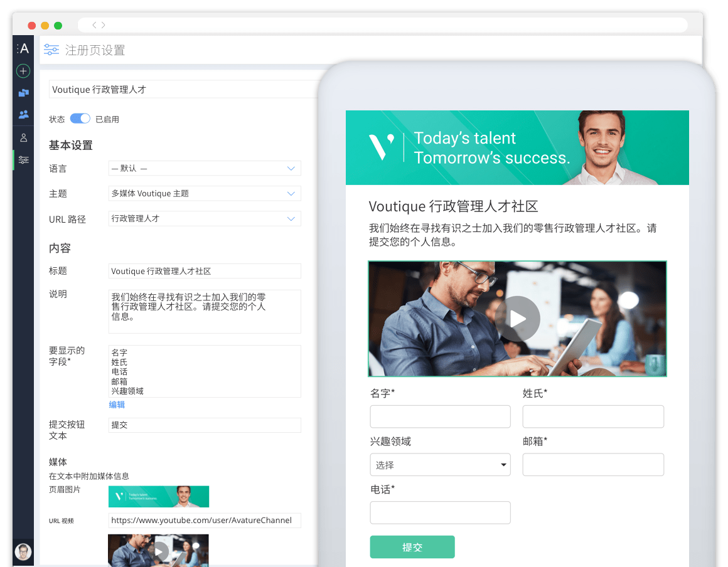The height and width of the screenshot is (567, 728).
Task: Select the sliders settings icon in sidebar
Action: pyautogui.click(x=23, y=160)
